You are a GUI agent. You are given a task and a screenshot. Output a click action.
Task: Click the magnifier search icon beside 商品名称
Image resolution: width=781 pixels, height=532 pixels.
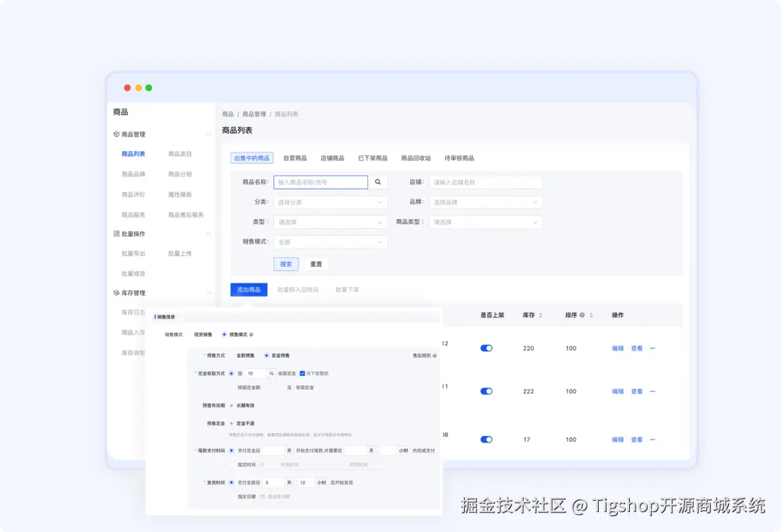[377, 182]
